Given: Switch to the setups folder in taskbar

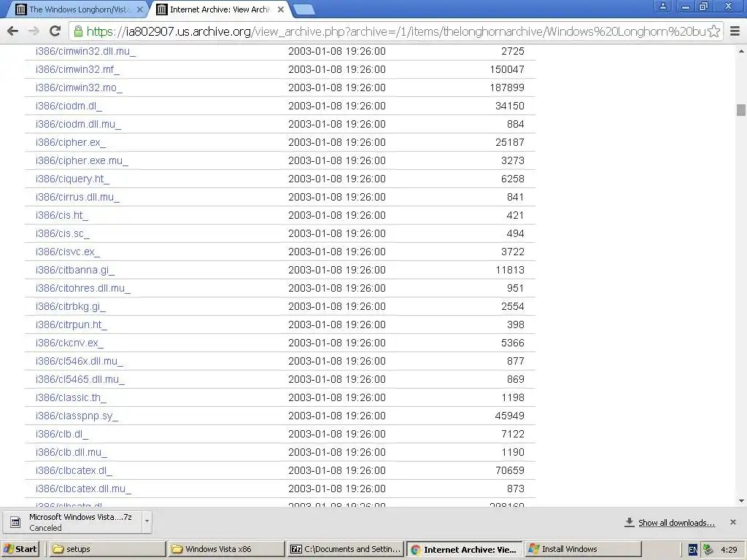Looking at the screenshot, I should (108, 549).
